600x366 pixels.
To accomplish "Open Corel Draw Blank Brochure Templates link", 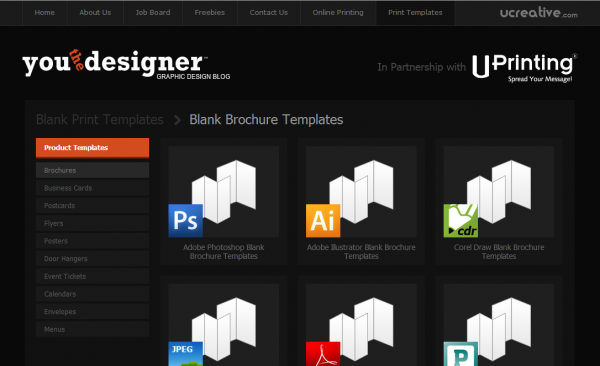I will 499,252.
